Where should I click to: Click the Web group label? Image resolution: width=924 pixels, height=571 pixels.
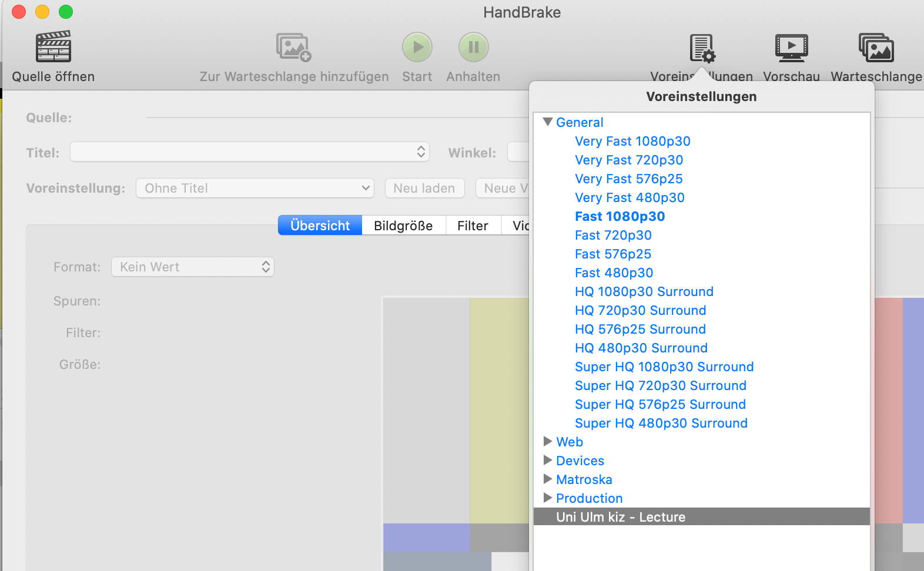point(570,442)
